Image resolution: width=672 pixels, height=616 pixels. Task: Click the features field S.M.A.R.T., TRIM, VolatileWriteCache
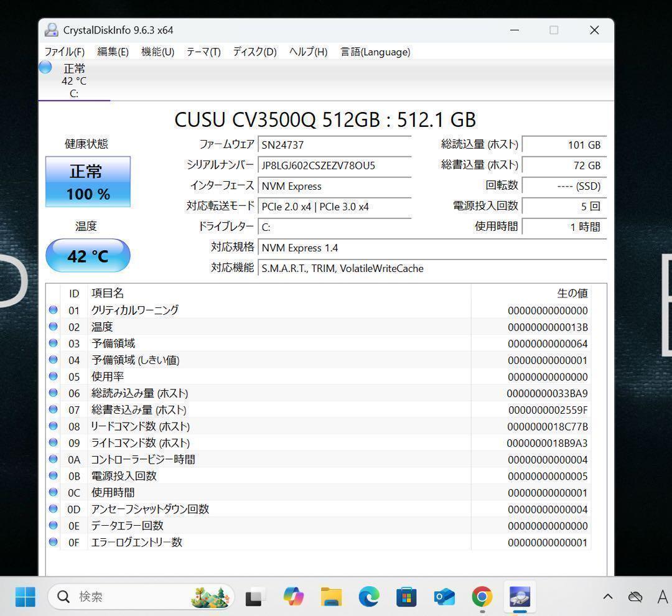point(432,268)
